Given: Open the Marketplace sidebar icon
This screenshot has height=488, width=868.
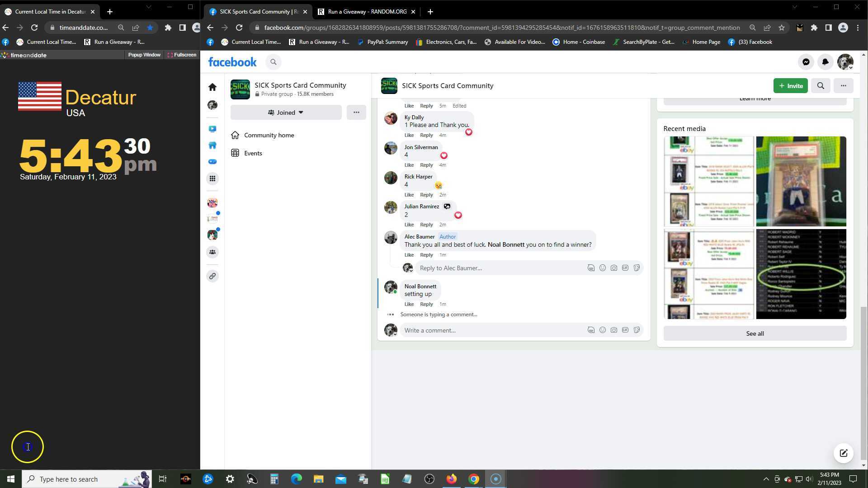Looking at the screenshot, I should (x=212, y=145).
